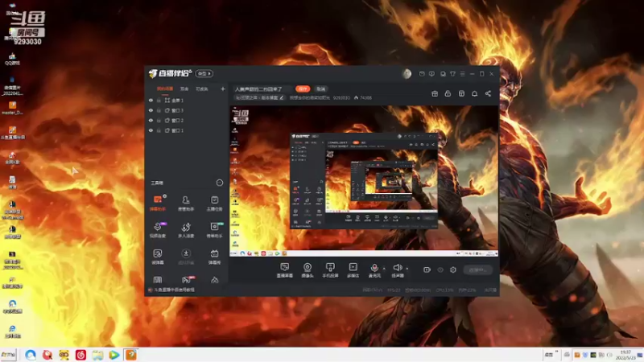Add a mobile screen cast source
Screen dimensions: 644x362
(330, 270)
